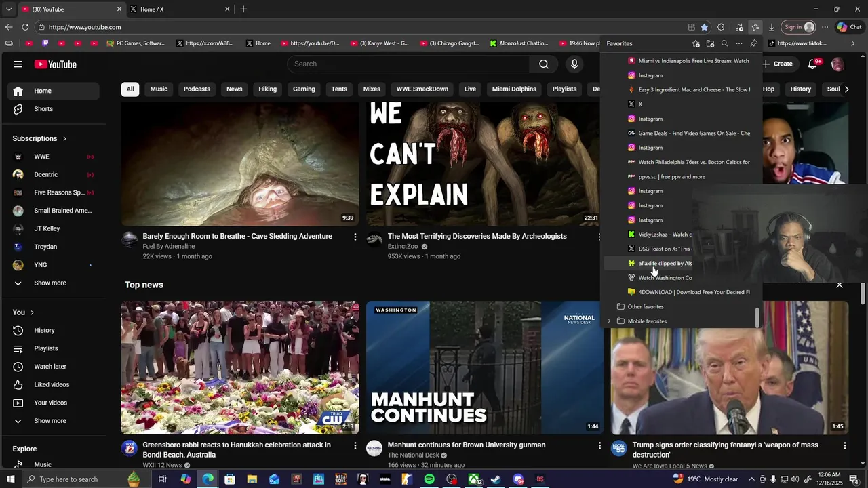Open the YouTube hamburger guide menu
The image size is (868, 488).
click(x=18, y=64)
